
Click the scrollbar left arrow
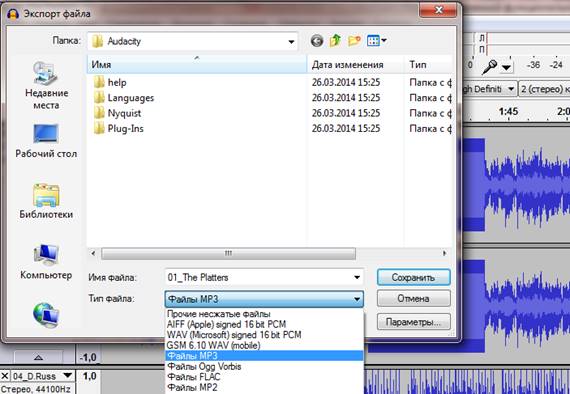pyautogui.click(x=93, y=253)
